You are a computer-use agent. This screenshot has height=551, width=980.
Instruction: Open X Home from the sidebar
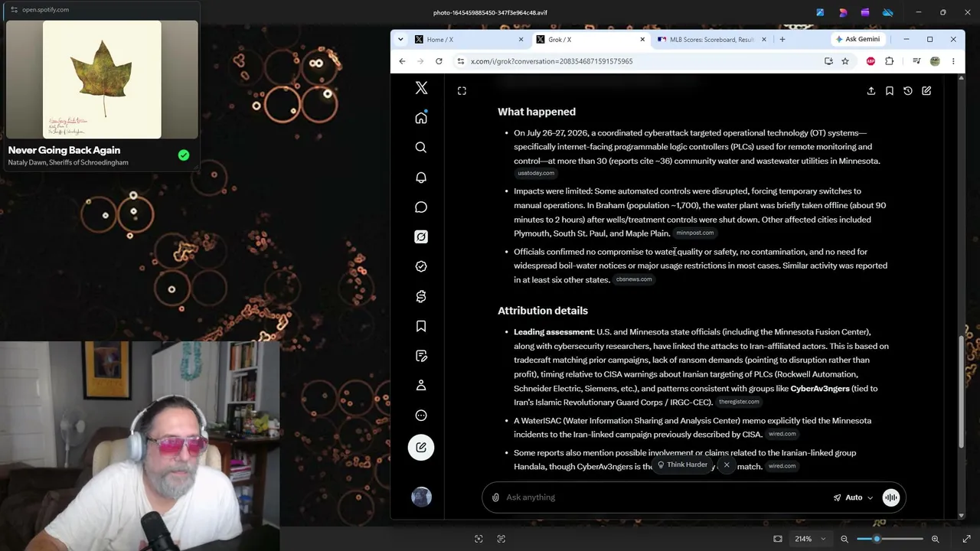point(421,118)
